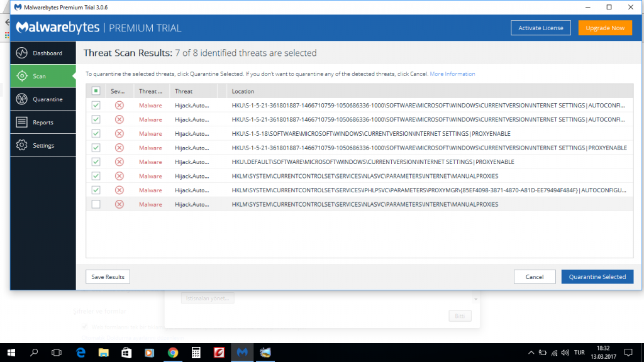Open network status in system tray
The image size is (644, 362).
pyautogui.click(x=555, y=353)
